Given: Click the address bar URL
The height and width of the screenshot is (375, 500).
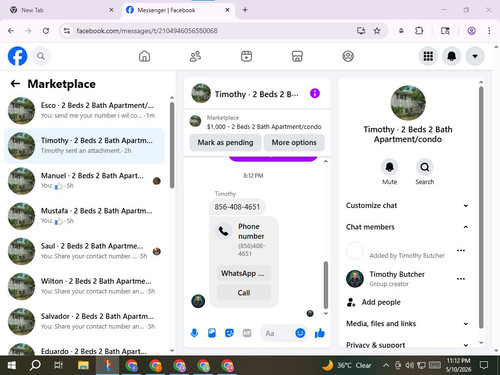Looking at the screenshot, I should click(147, 31).
